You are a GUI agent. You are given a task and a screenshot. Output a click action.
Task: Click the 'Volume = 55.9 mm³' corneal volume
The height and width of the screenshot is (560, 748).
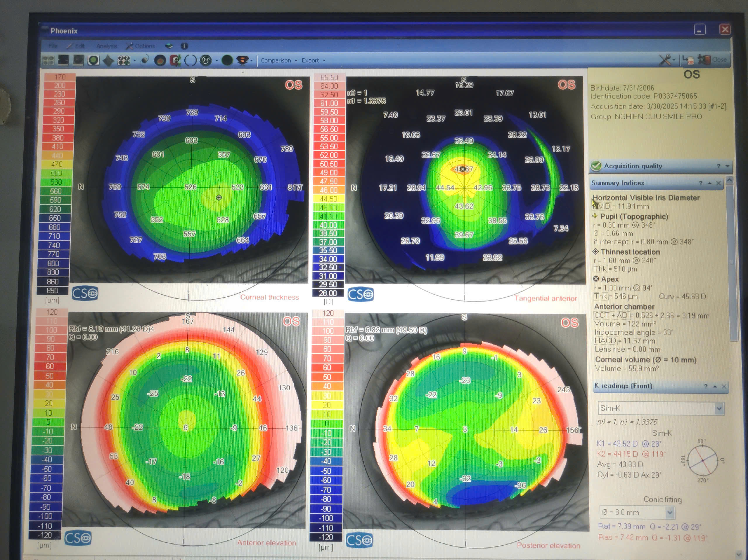(x=627, y=368)
